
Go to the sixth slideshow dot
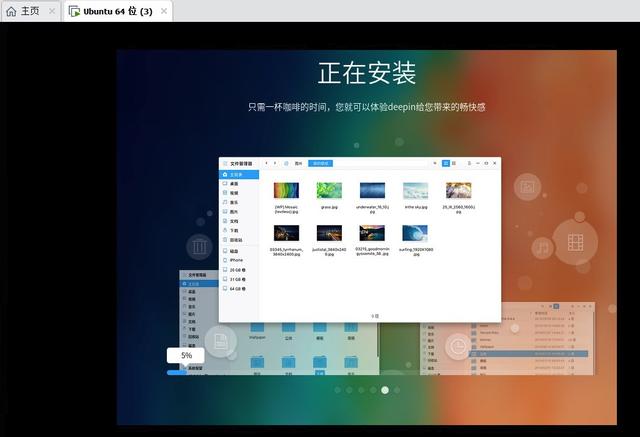point(397,390)
